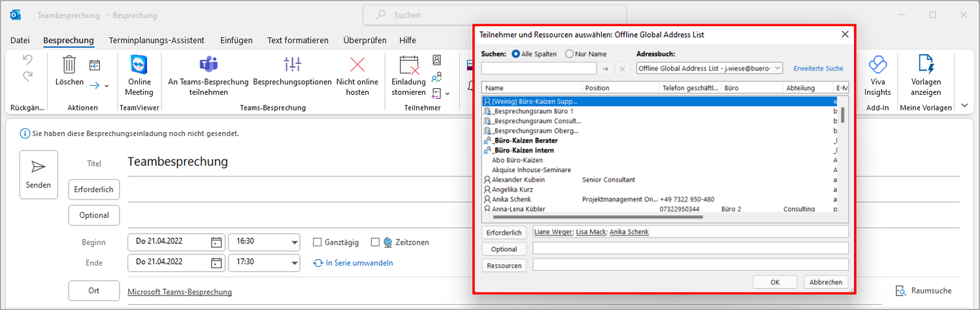Viewport: 980px width, 310px height.
Task: Open Besprechungsoptionen
Action: 292,72
